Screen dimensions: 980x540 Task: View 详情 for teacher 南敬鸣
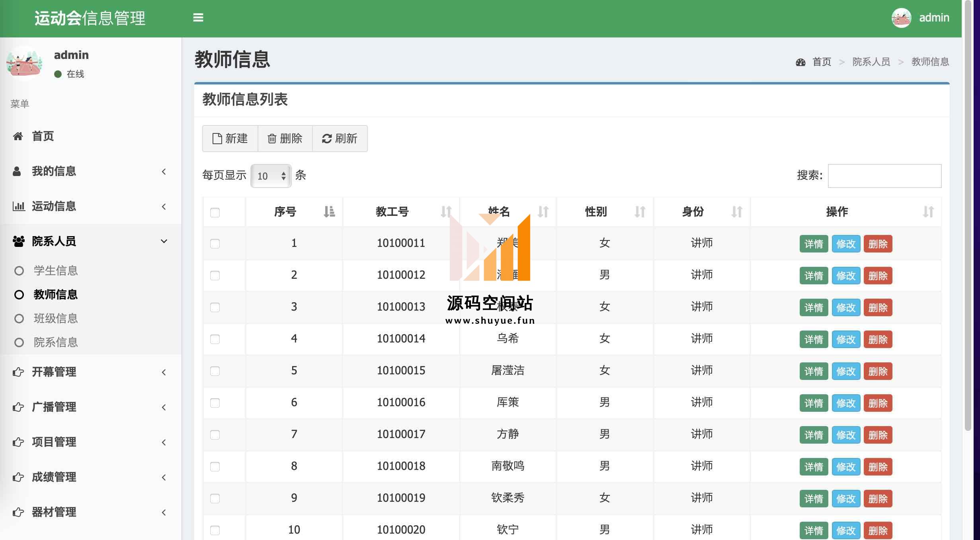[814, 467]
